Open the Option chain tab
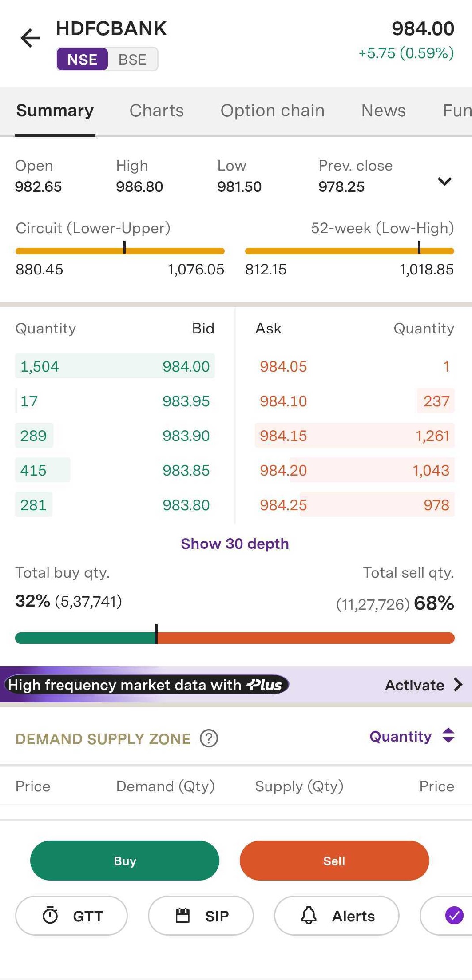Image resolution: width=472 pixels, height=980 pixels. coord(272,111)
